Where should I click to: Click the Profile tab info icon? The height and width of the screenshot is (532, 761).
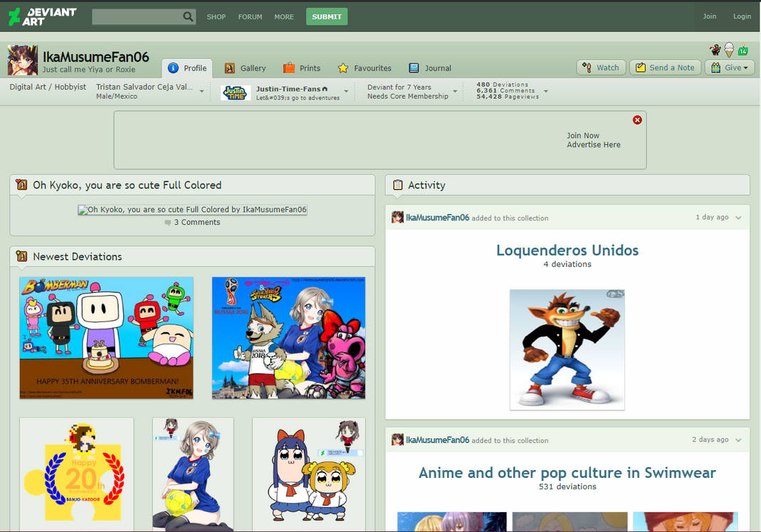[173, 68]
